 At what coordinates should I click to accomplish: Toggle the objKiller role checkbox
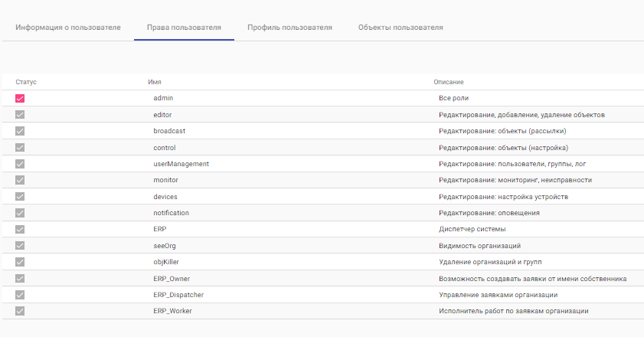click(x=20, y=262)
